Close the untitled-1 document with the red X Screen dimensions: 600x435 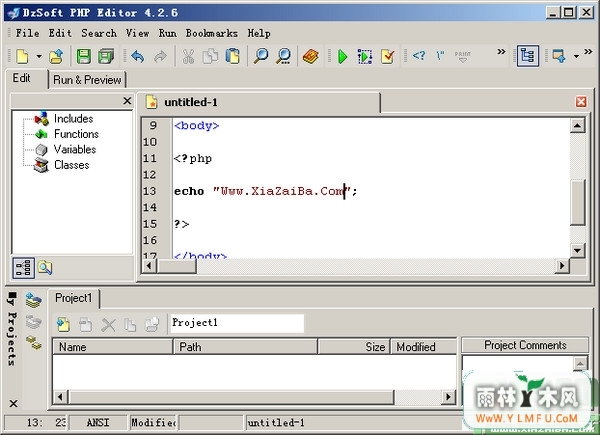click(x=581, y=102)
